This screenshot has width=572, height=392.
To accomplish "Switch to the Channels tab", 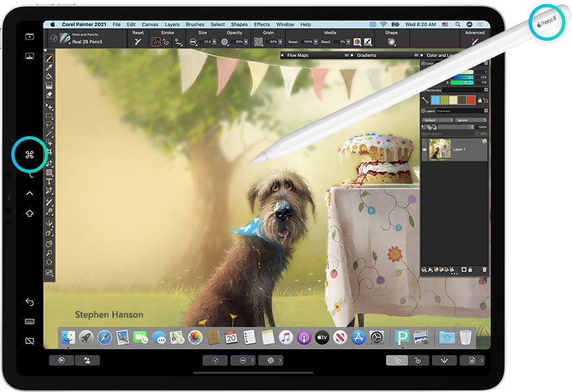I will coord(444,111).
